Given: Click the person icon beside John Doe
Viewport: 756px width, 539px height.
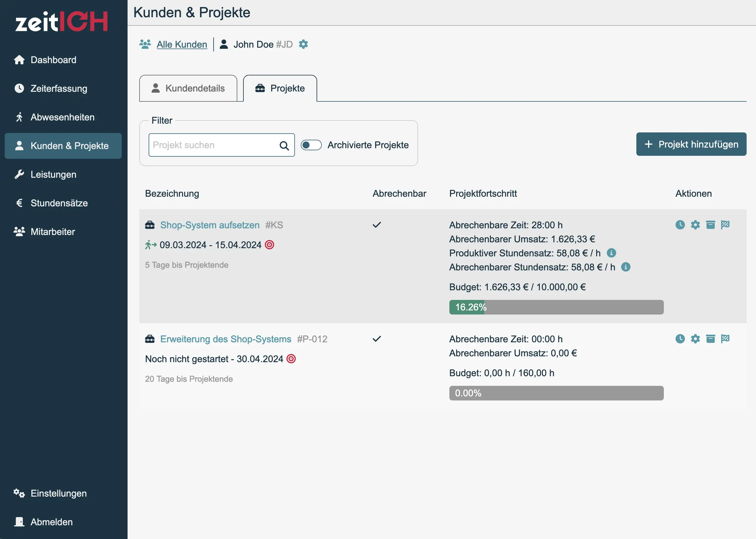Looking at the screenshot, I should (x=224, y=44).
